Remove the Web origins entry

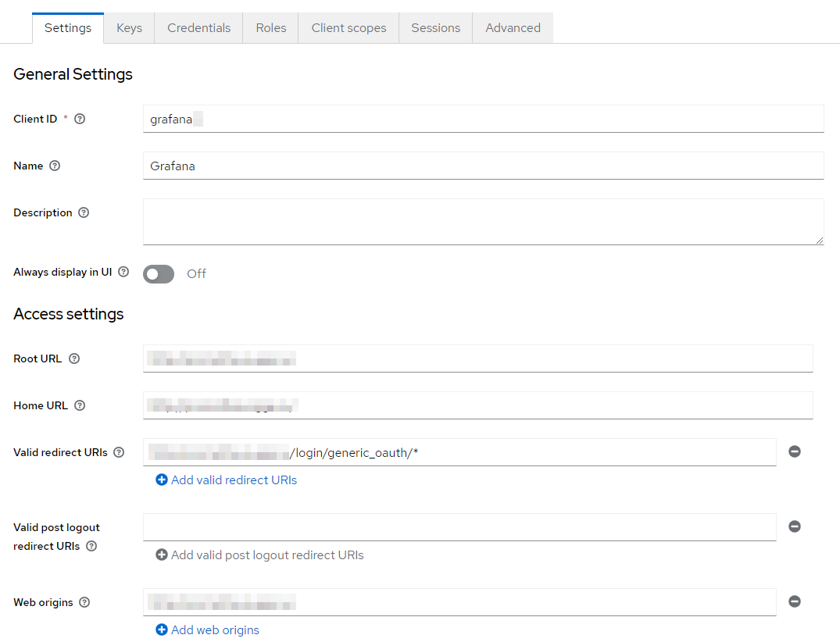(795, 601)
